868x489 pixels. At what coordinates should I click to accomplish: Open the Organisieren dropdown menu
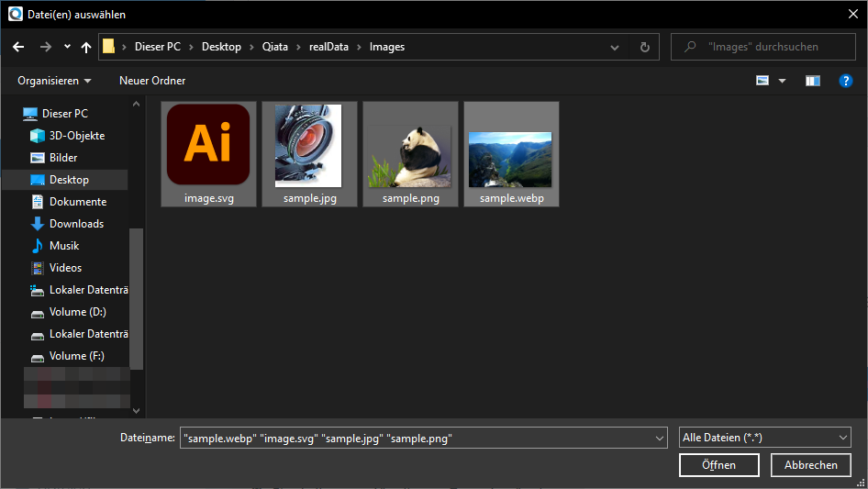pyautogui.click(x=54, y=81)
